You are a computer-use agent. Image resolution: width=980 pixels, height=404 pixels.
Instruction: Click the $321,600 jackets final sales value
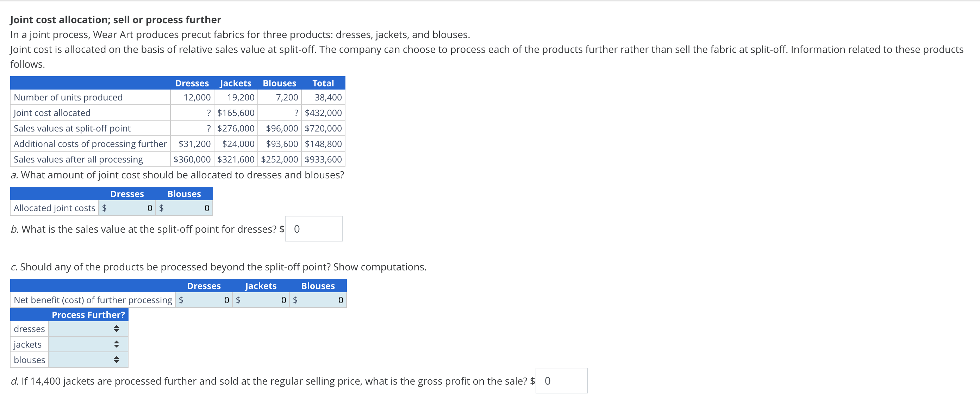pos(236,160)
